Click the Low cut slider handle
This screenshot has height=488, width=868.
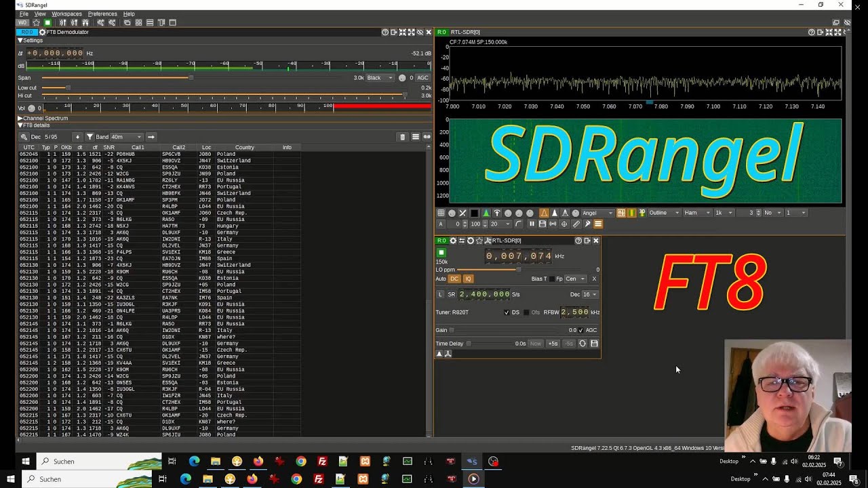(x=68, y=88)
